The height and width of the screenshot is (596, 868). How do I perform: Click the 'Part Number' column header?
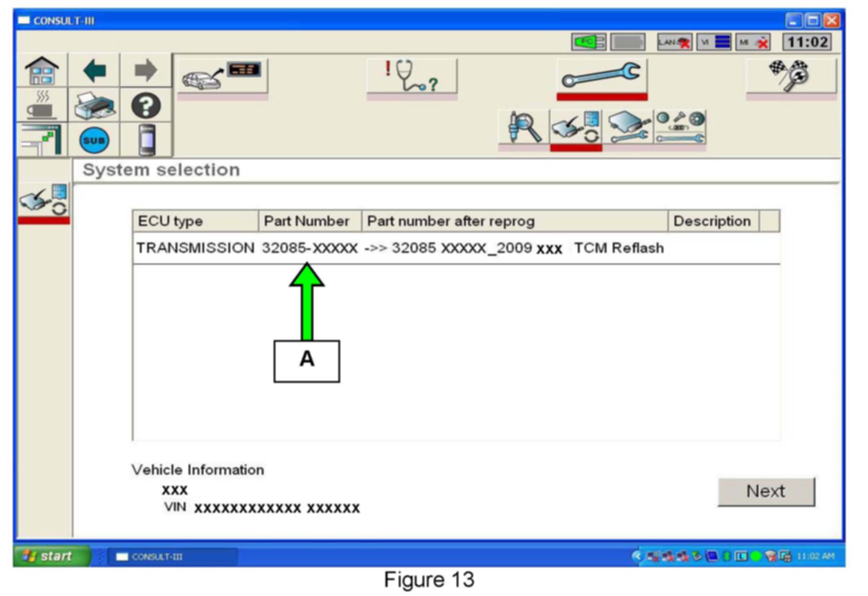[310, 221]
